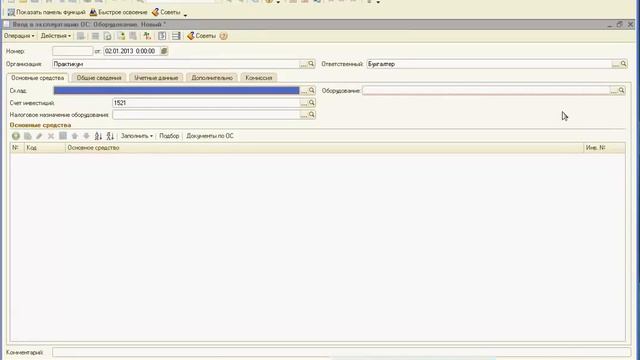Switch to the Дополнительно tab
640x360 pixels.
[x=212, y=78]
